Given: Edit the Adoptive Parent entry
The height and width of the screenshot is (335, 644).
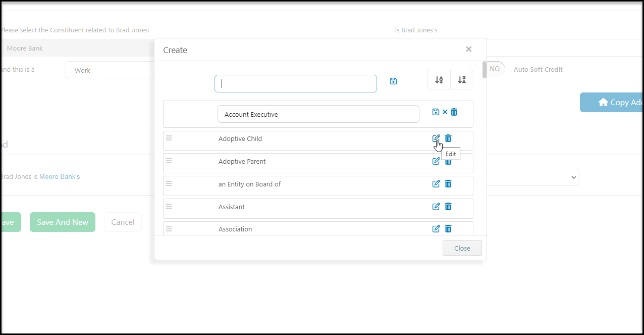Looking at the screenshot, I should pos(436,161).
